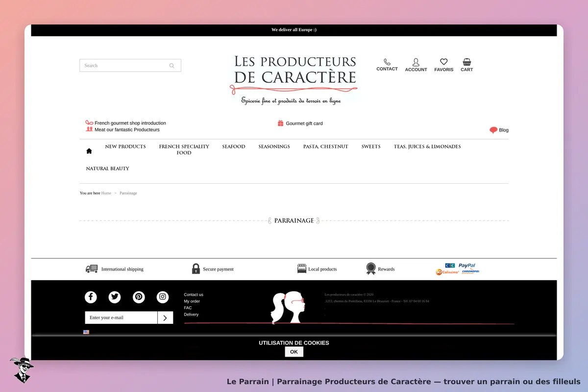Focus the Enter your e-mail field

121,318
